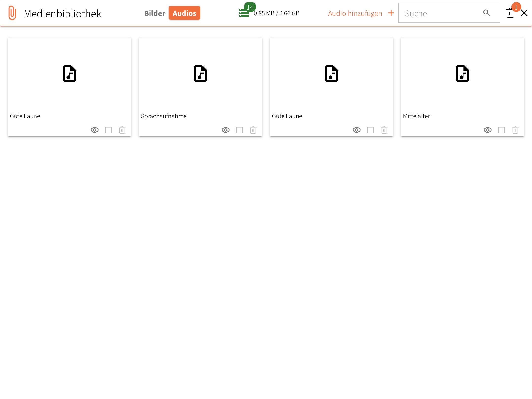This screenshot has width=532, height=399.
Task: Open the Mittelalter audio file thumbnail
Action: pos(462,73)
